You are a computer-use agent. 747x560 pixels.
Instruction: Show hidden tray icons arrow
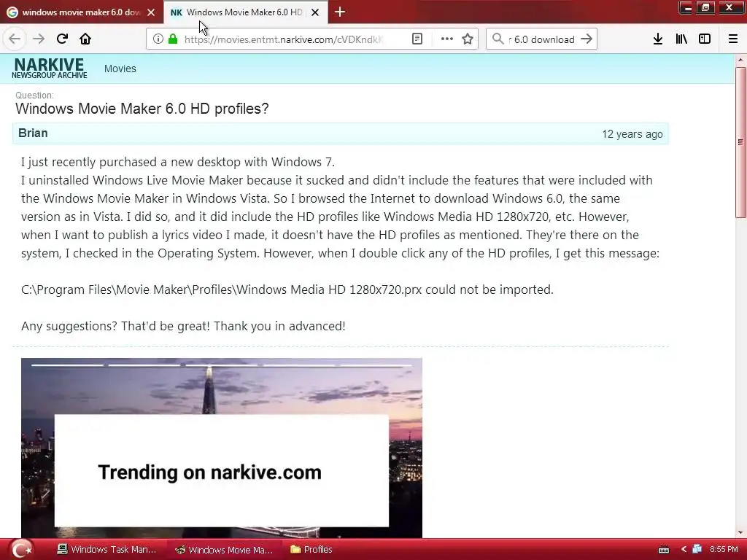(684, 549)
